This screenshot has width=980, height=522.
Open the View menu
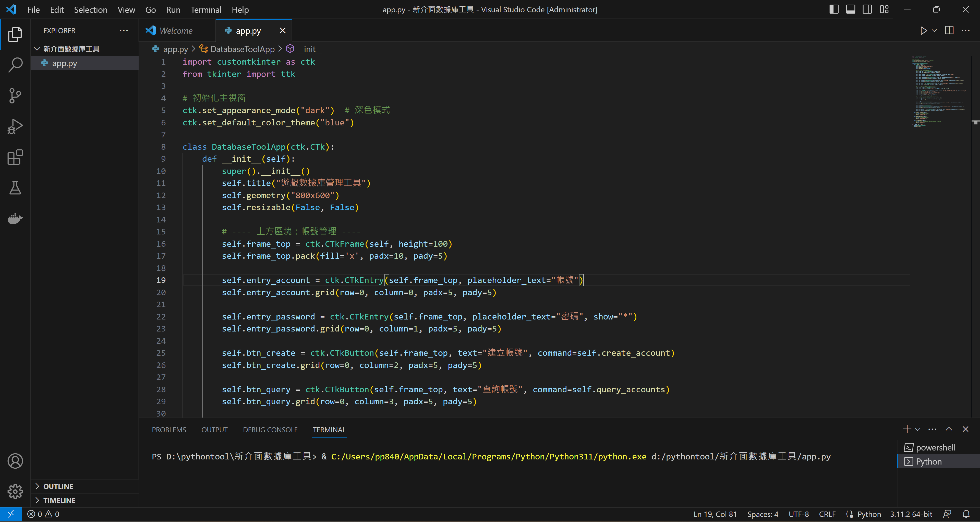[x=126, y=9]
